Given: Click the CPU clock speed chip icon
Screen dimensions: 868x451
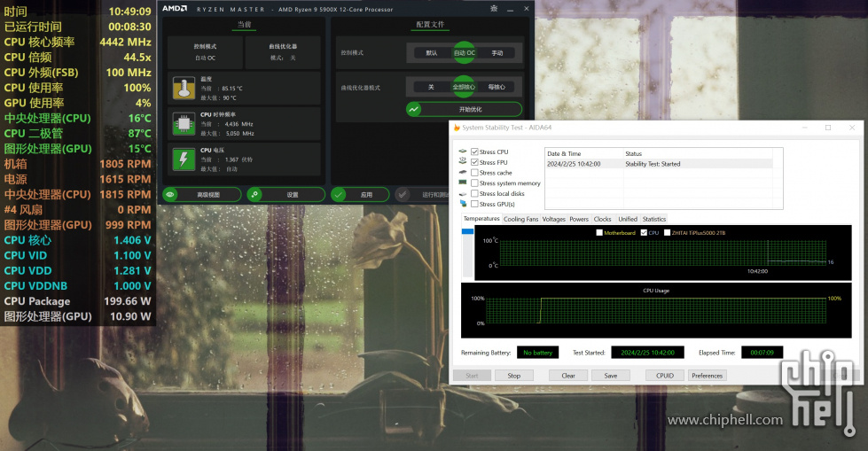Looking at the screenshot, I should [184, 124].
